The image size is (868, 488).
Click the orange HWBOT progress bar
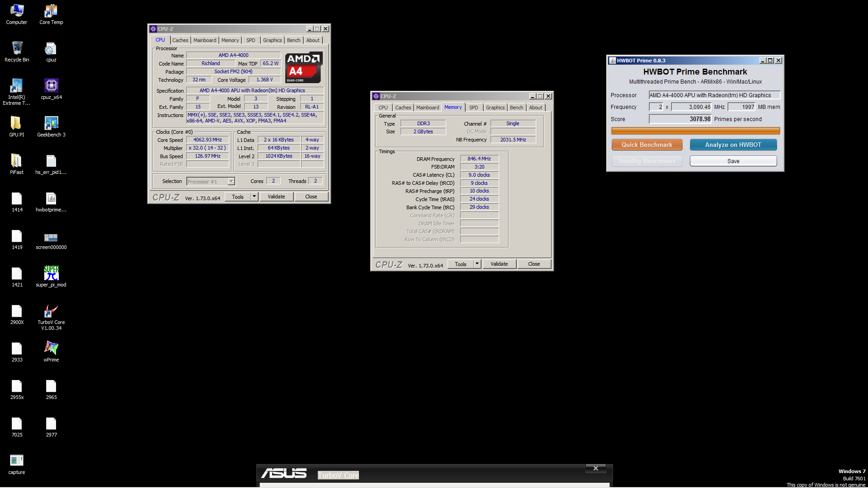[x=696, y=131]
